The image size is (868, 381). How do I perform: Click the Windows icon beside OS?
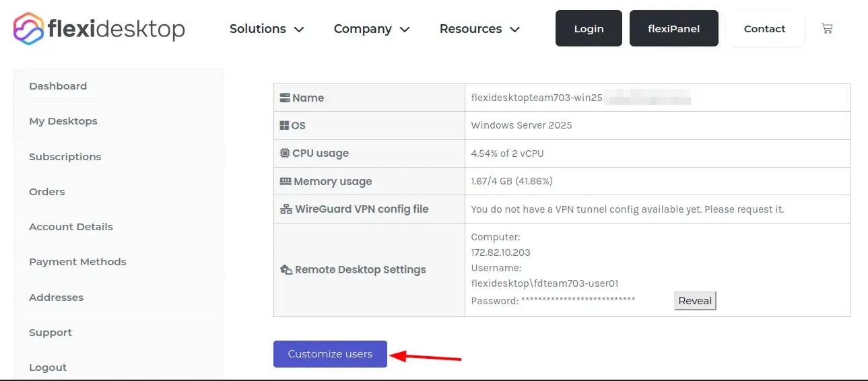(x=284, y=125)
